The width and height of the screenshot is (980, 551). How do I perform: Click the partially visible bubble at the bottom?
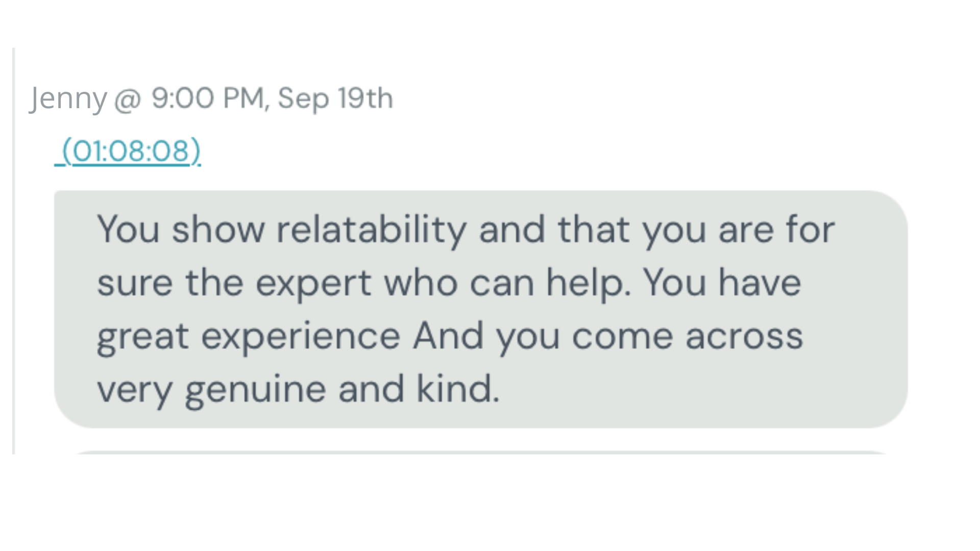[x=480, y=452]
